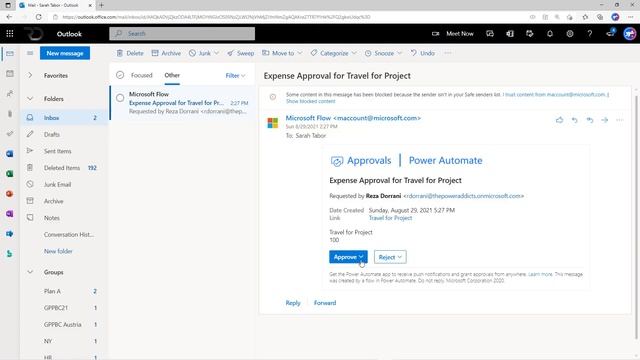Launch PowerPoint from left rail
The width and height of the screenshot is (640, 360).
[10, 193]
